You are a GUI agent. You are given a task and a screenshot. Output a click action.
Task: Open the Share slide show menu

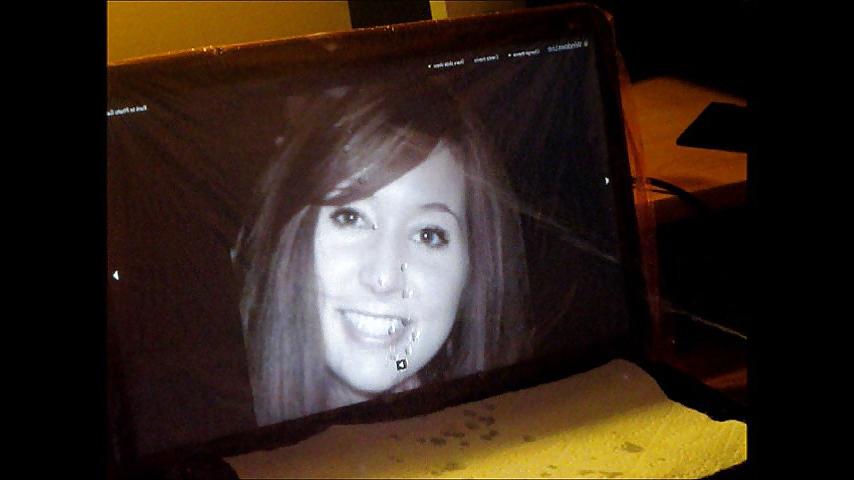coord(448,64)
